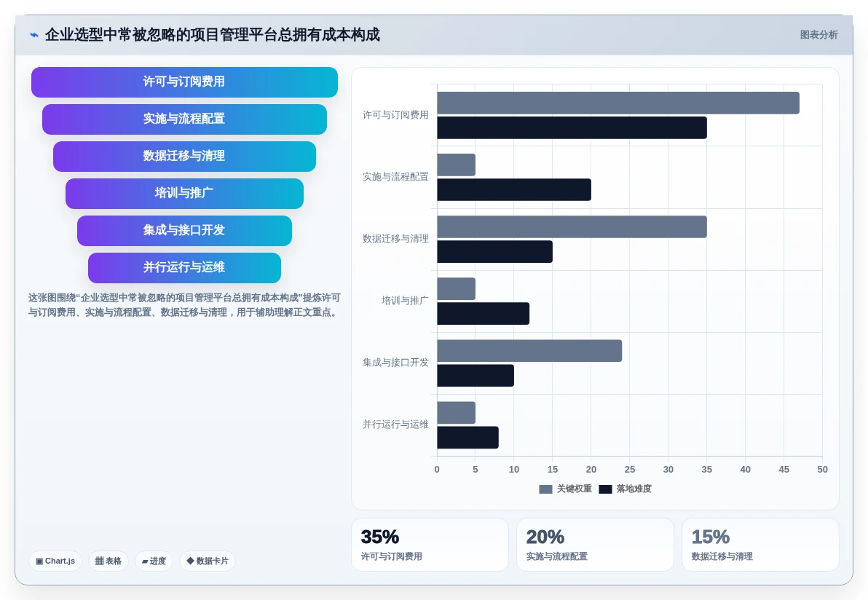Viewport: 868px width, 600px height.
Task: Click the diamond icon in 数据卡片 chip
Action: coord(190,561)
